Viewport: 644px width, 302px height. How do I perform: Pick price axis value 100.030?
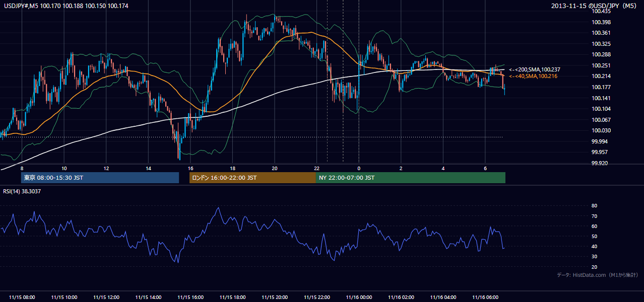[x=602, y=130]
